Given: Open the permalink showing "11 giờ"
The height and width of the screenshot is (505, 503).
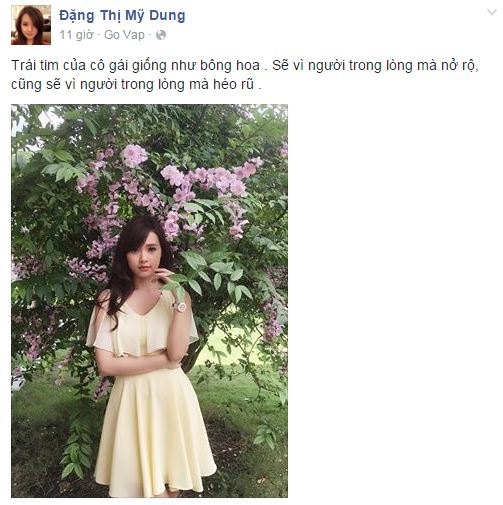Looking at the screenshot, I should point(76,35).
